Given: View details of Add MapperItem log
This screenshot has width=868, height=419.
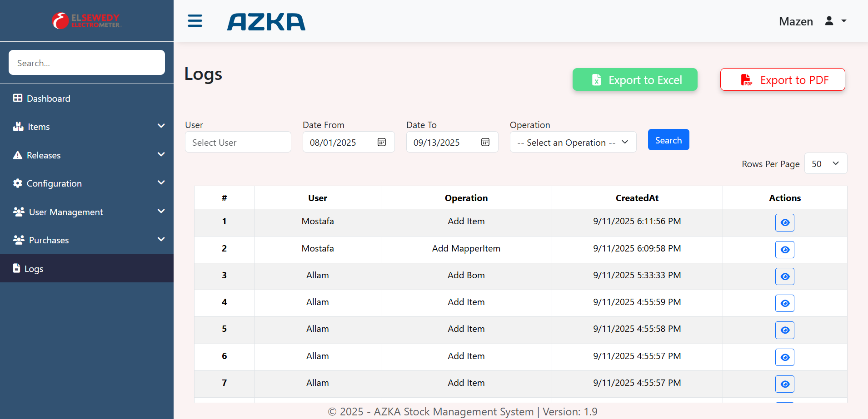Looking at the screenshot, I should click(784, 250).
